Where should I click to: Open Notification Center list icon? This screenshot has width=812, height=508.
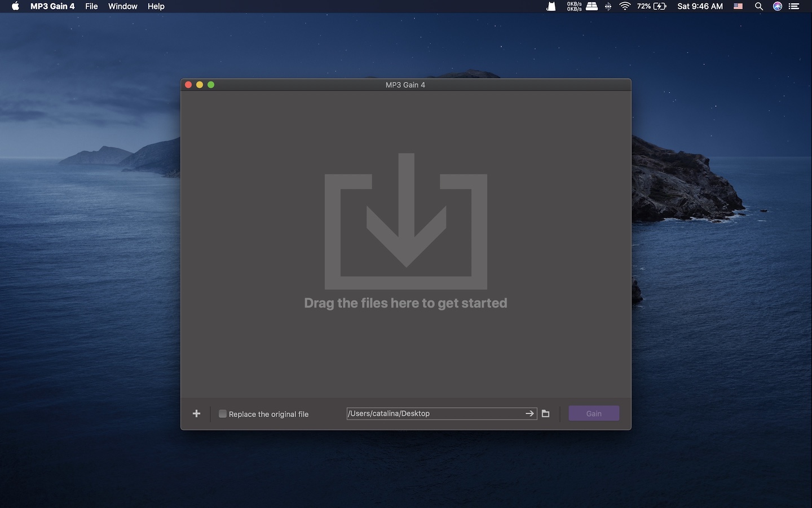pos(794,6)
